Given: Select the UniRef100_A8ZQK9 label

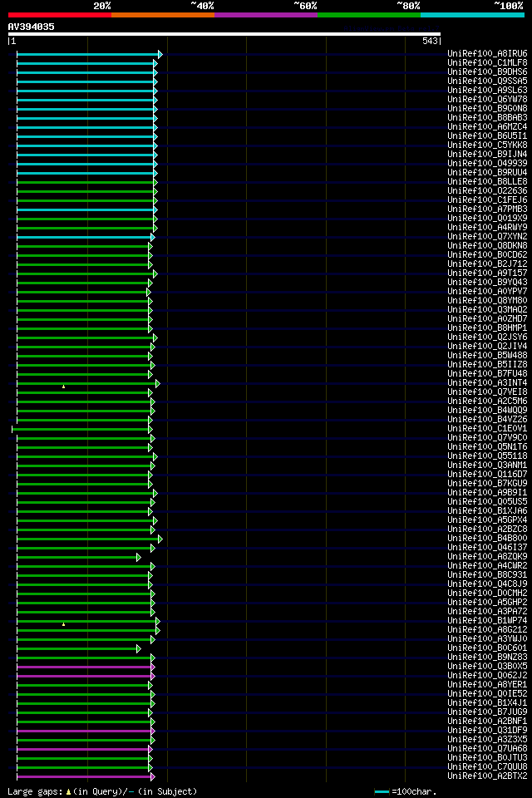Looking at the screenshot, I should (x=487, y=557).
